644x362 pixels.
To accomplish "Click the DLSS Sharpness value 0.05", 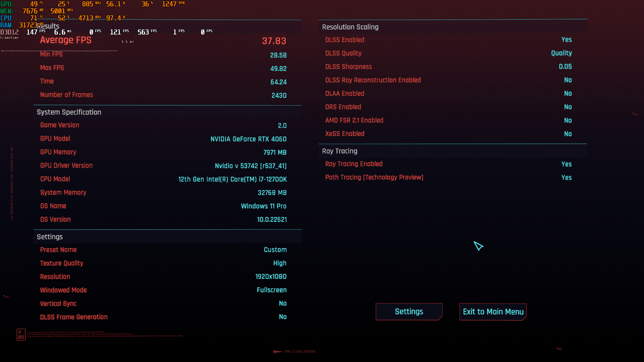I will (565, 66).
